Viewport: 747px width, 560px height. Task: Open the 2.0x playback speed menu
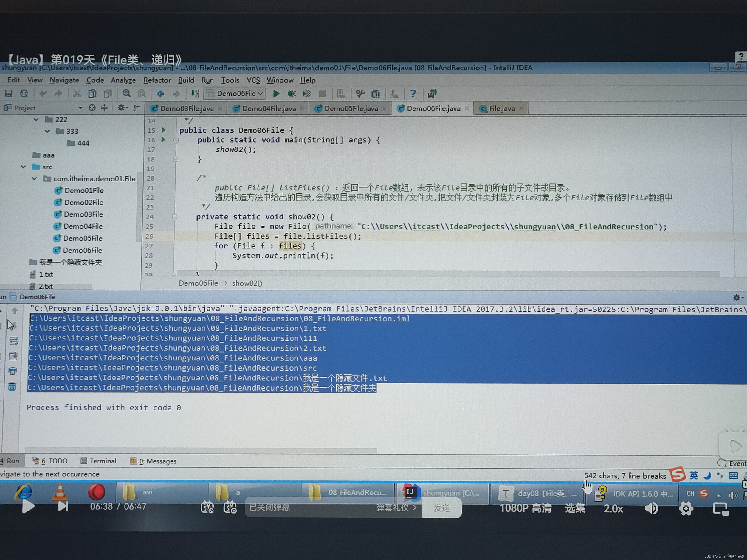click(x=613, y=508)
